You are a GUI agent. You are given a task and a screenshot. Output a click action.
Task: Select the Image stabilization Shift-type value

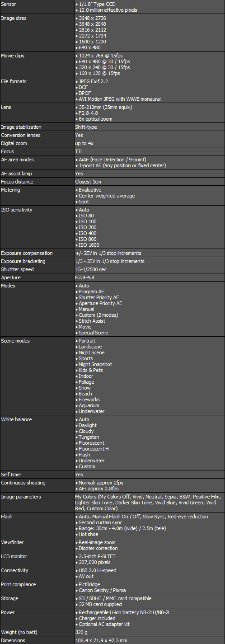86,127
